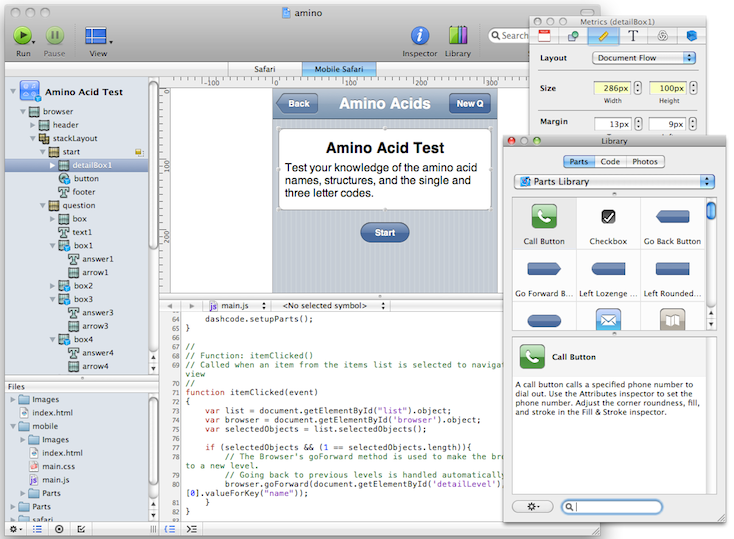734x539 pixels.
Task: Select main.js file in Files list
Action: (x=55, y=480)
